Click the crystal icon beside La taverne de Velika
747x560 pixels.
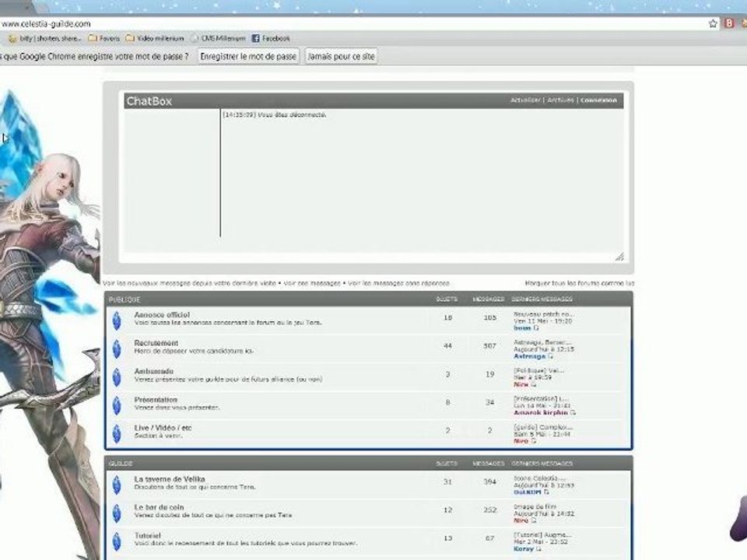coord(117,485)
